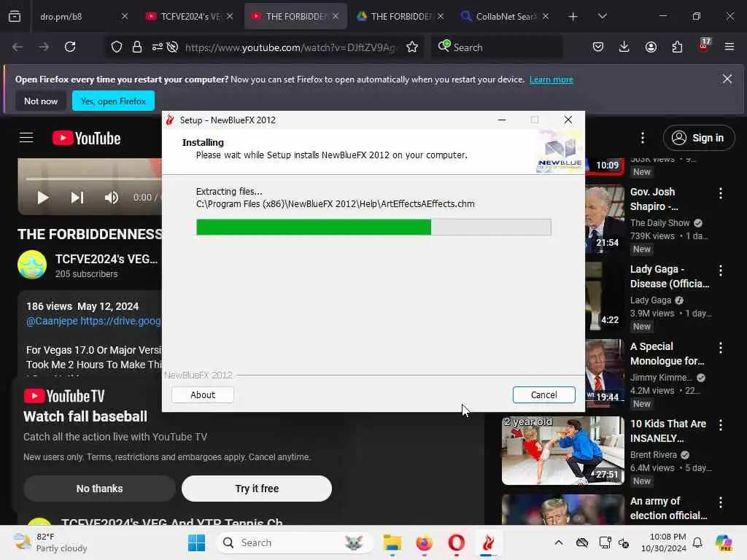Image resolution: width=747 pixels, height=560 pixels.
Task: Open a new Firefox tab
Action: click(x=573, y=16)
